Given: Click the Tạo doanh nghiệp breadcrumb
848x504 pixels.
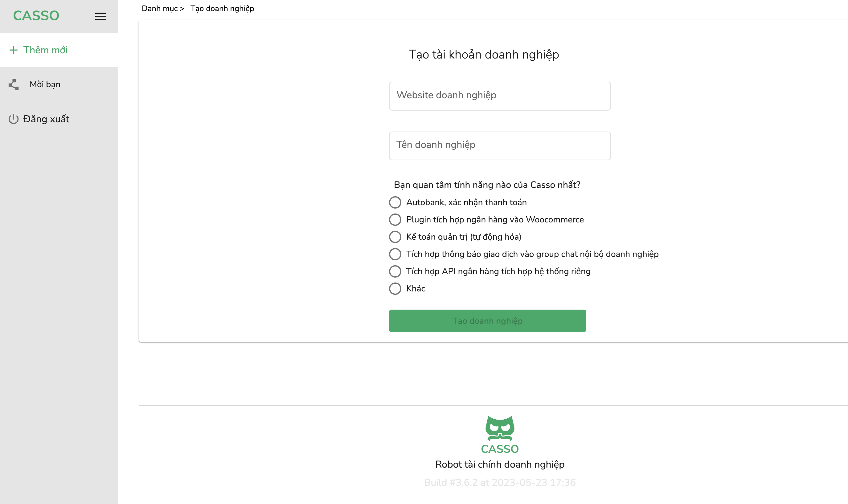Looking at the screenshot, I should (222, 9).
